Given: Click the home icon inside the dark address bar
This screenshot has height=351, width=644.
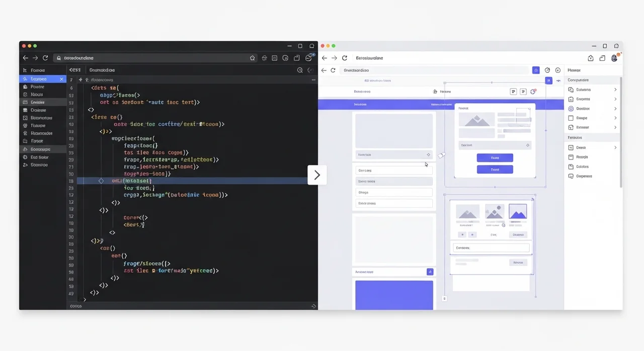Looking at the screenshot, I should (x=253, y=58).
